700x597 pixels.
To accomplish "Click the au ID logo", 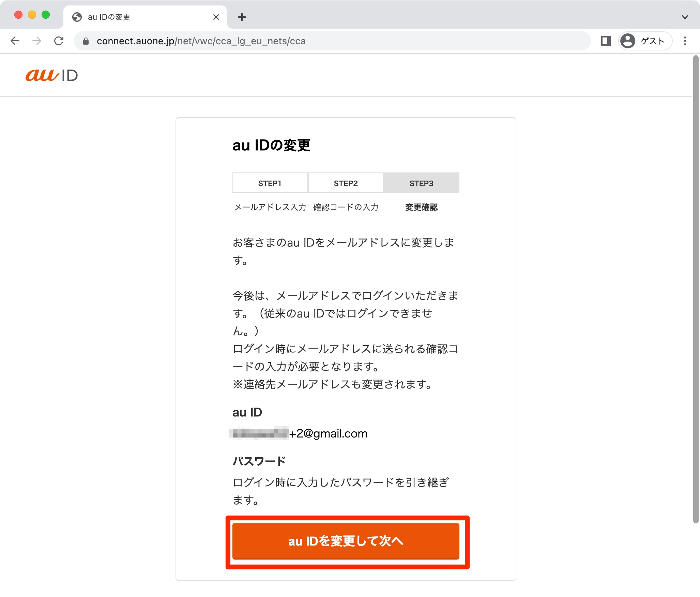I will [x=52, y=75].
